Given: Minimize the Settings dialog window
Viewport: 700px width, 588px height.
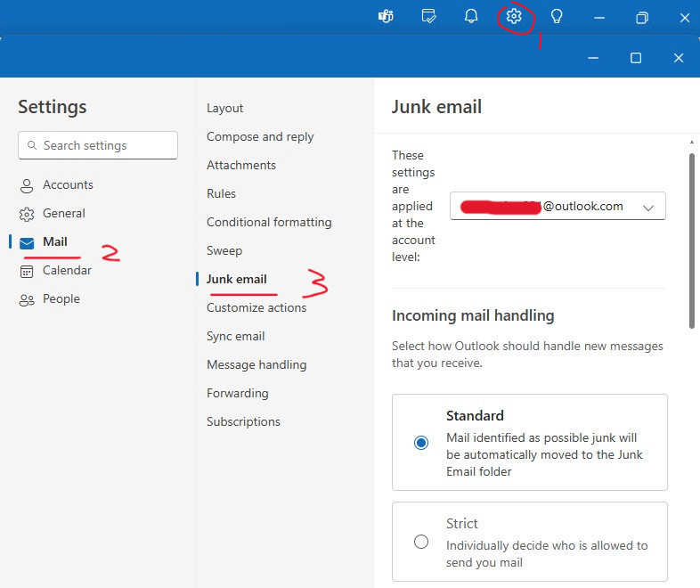Looking at the screenshot, I should (x=593, y=58).
